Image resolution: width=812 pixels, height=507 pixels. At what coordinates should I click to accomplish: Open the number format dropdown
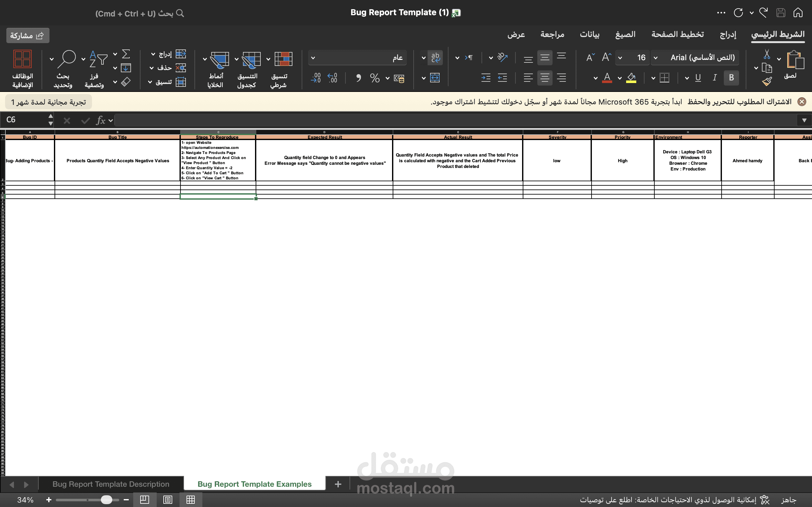(x=313, y=58)
